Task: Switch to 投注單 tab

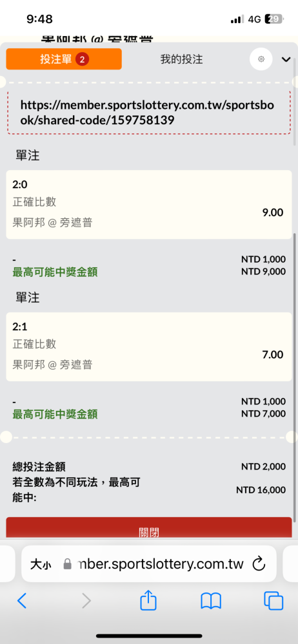Action: pyautogui.click(x=64, y=59)
